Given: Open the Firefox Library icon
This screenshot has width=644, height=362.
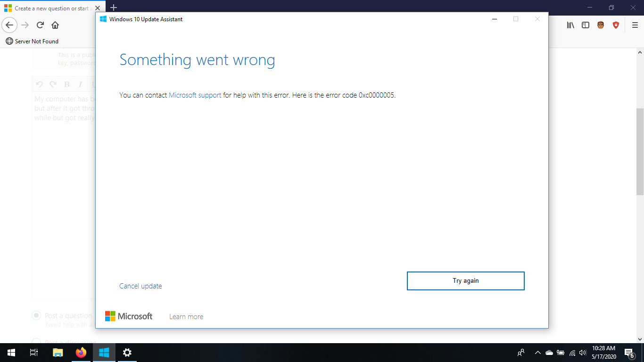Looking at the screenshot, I should (570, 25).
